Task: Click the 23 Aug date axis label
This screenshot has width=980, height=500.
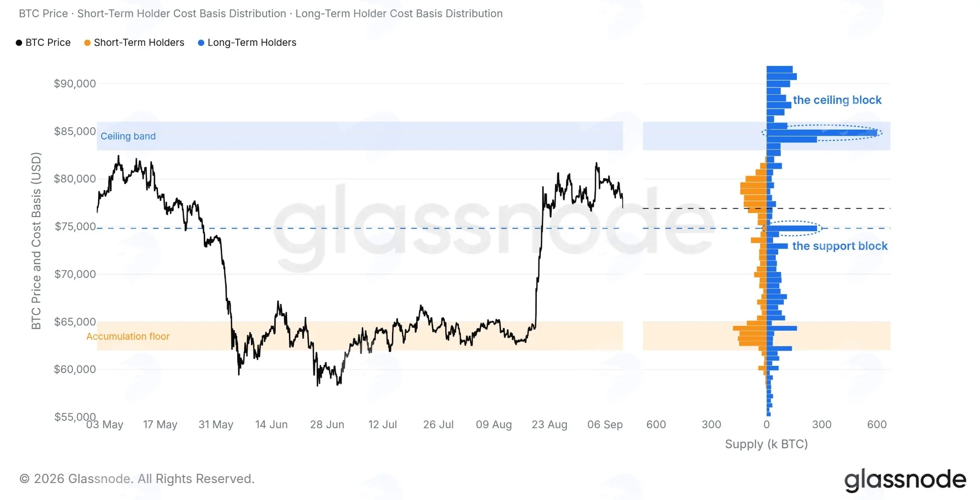Action: pyautogui.click(x=549, y=424)
